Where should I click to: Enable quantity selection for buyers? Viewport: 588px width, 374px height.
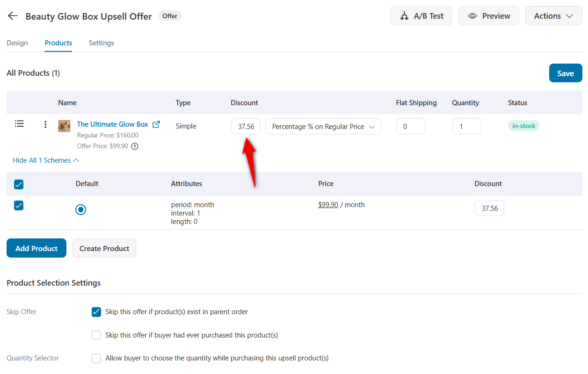point(96,358)
